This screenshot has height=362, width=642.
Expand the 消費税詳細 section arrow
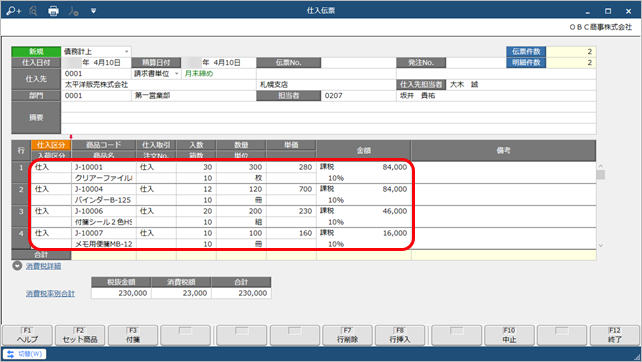point(17,266)
